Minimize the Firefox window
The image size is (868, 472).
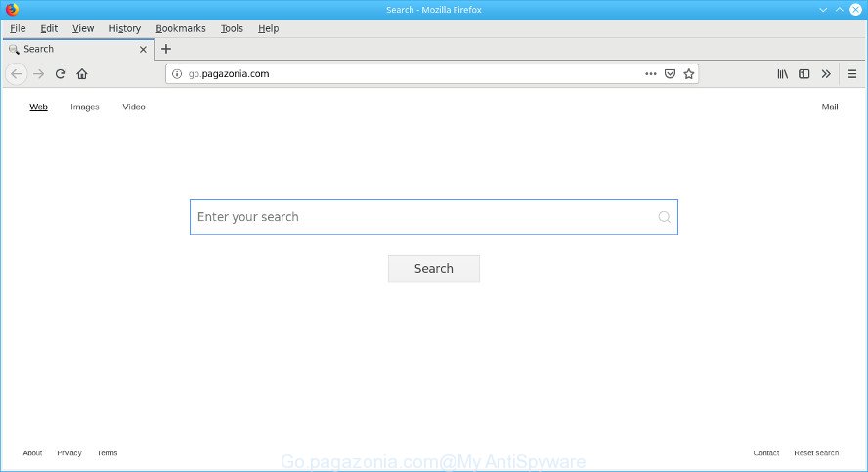823,10
